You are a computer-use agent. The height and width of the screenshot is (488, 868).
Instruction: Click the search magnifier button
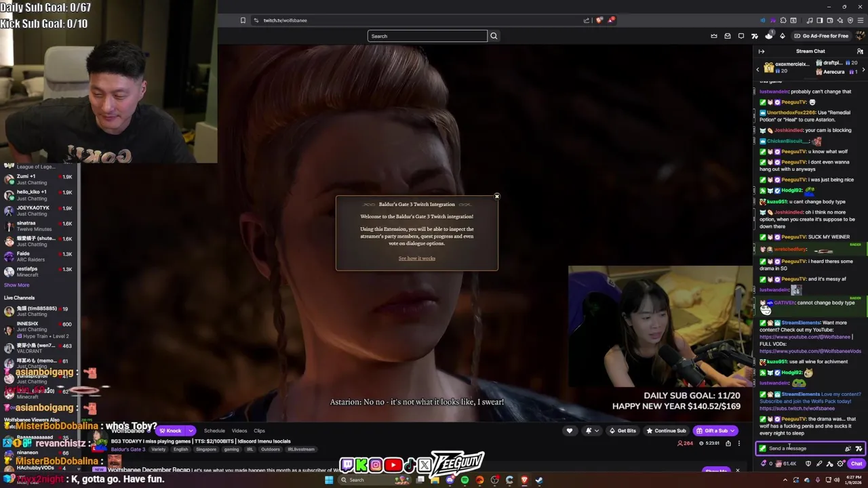[494, 36]
